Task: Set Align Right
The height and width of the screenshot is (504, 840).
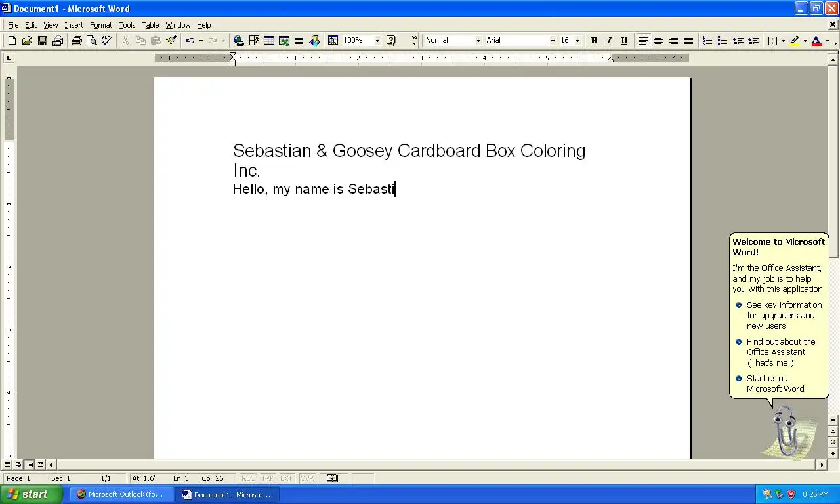Action: [x=673, y=41]
